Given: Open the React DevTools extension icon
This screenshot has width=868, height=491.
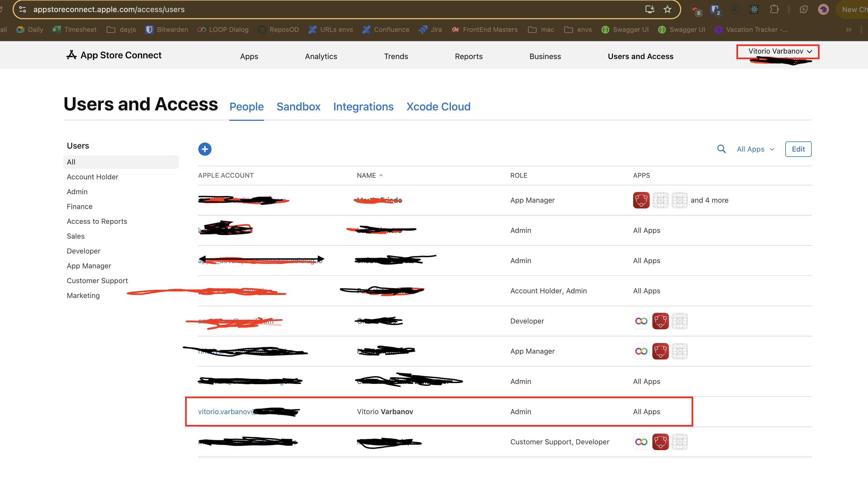Looking at the screenshot, I should tap(754, 9).
